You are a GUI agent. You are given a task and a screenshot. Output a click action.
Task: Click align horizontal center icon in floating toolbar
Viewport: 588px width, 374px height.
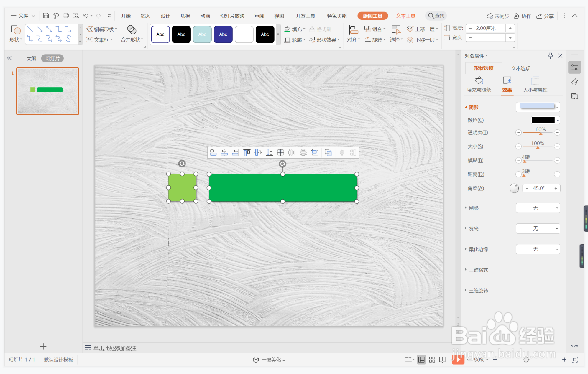(224, 152)
